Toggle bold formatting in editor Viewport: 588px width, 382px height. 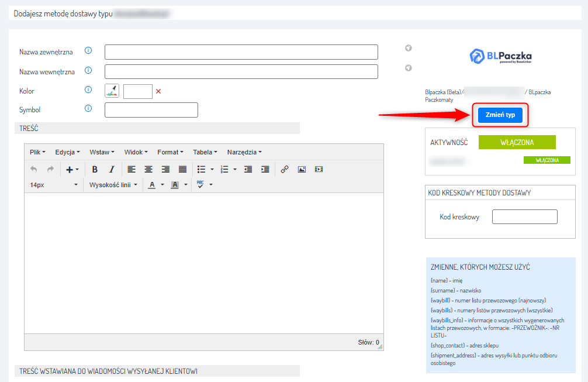click(x=95, y=170)
